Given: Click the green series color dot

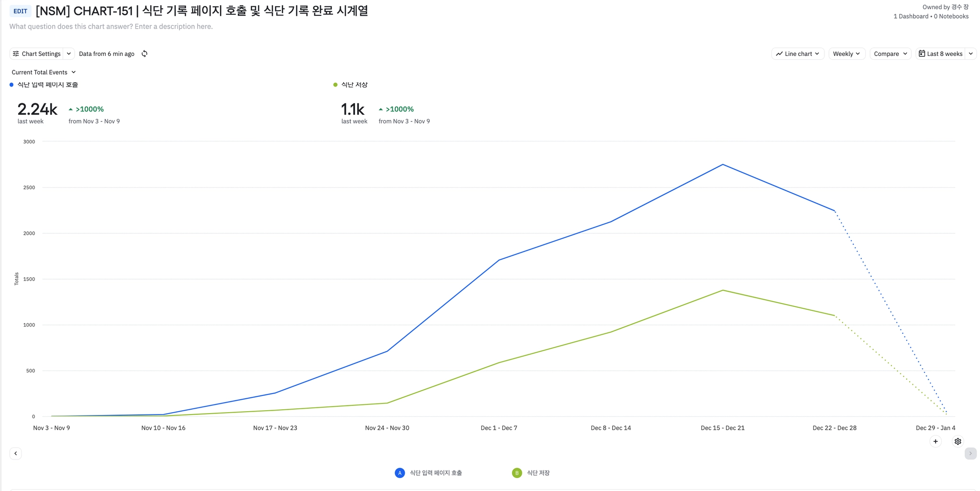Looking at the screenshot, I should click(x=335, y=85).
